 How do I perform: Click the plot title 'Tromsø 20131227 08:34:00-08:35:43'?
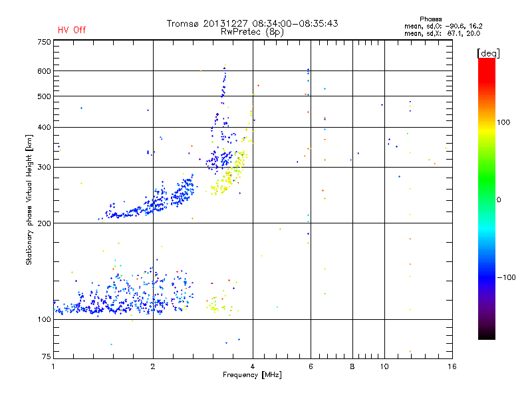pyautogui.click(x=252, y=23)
